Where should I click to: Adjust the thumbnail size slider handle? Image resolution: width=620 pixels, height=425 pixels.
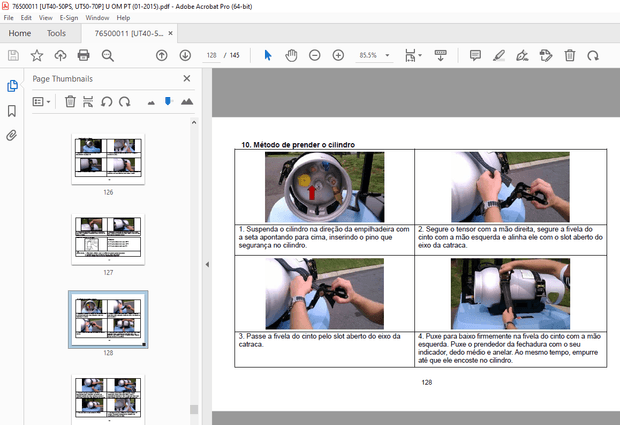pos(168,101)
